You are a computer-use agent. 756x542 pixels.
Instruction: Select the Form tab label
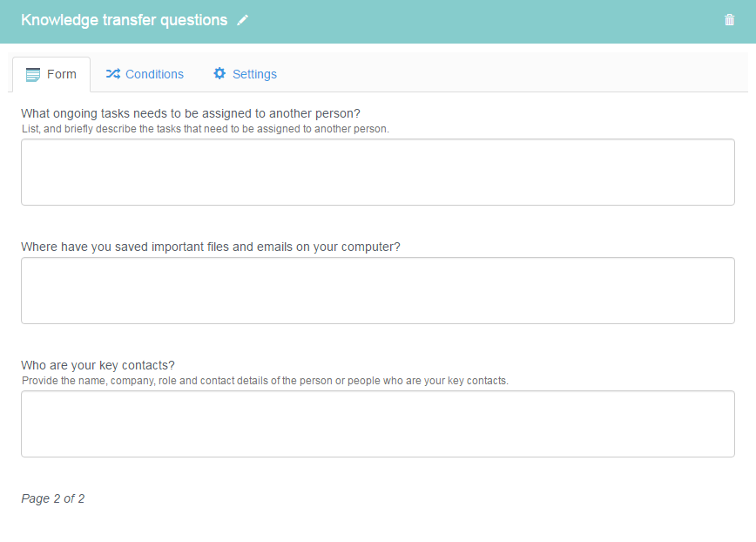(61, 74)
